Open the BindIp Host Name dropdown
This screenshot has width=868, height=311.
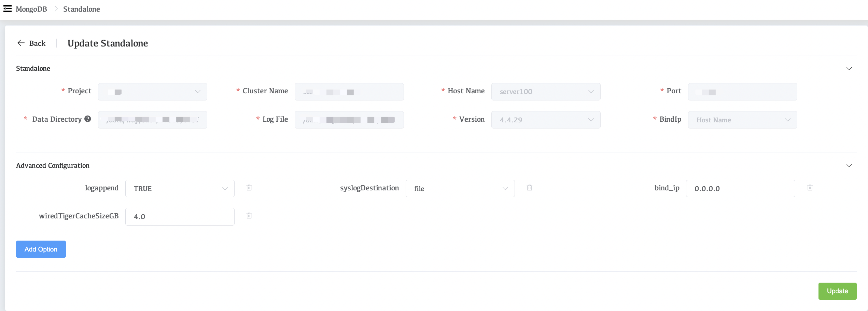coord(742,120)
